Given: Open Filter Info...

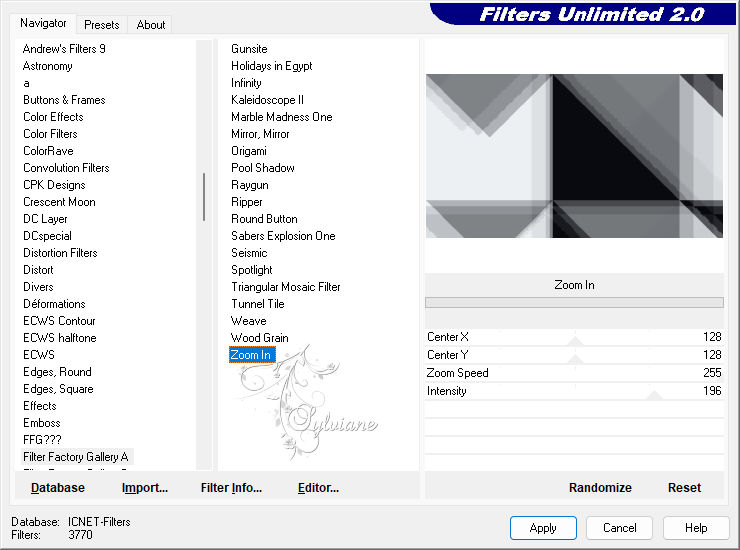Looking at the screenshot, I should pyautogui.click(x=231, y=488).
